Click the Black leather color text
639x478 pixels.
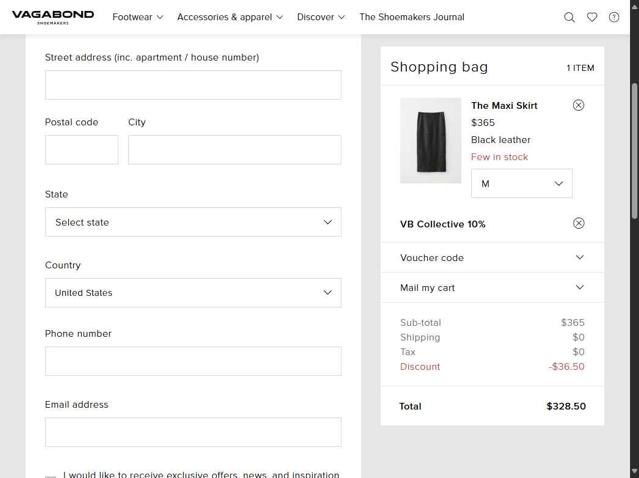(501, 140)
